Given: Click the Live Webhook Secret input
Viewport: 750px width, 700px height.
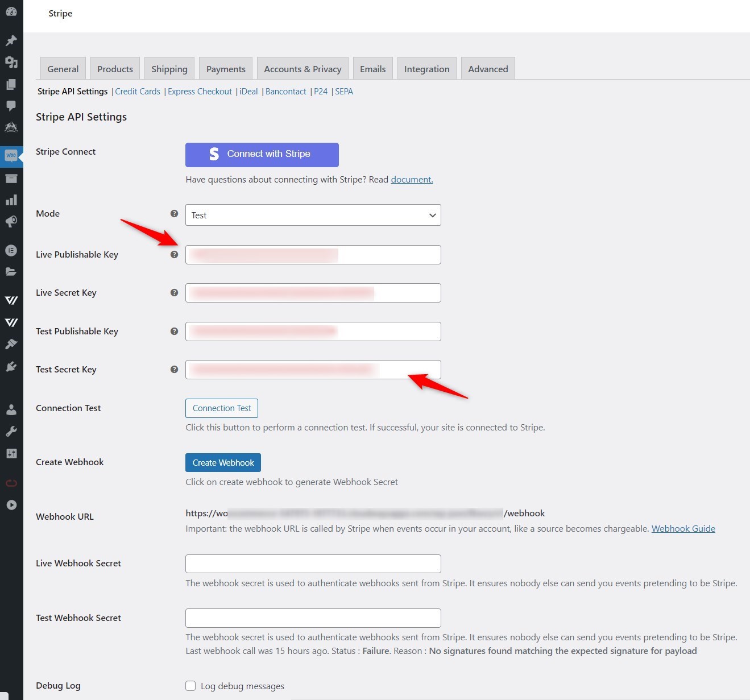Looking at the screenshot, I should (x=313, y=564).
